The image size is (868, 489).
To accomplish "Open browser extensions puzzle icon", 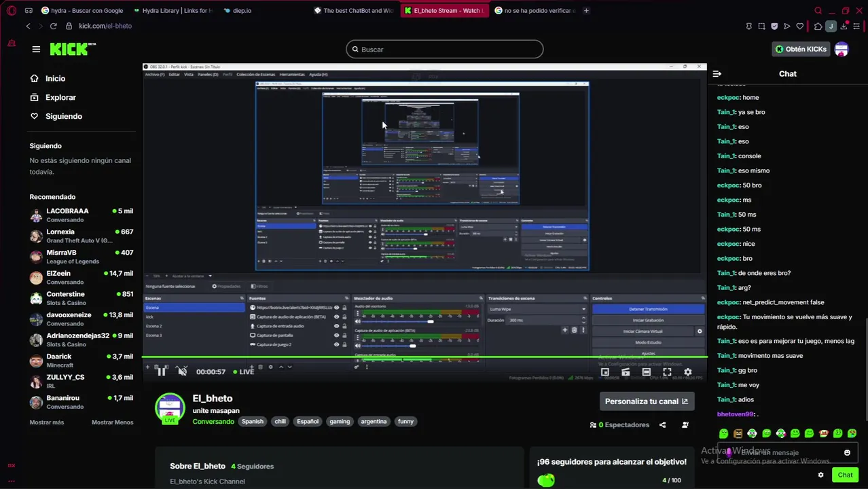I will [818, 26].
